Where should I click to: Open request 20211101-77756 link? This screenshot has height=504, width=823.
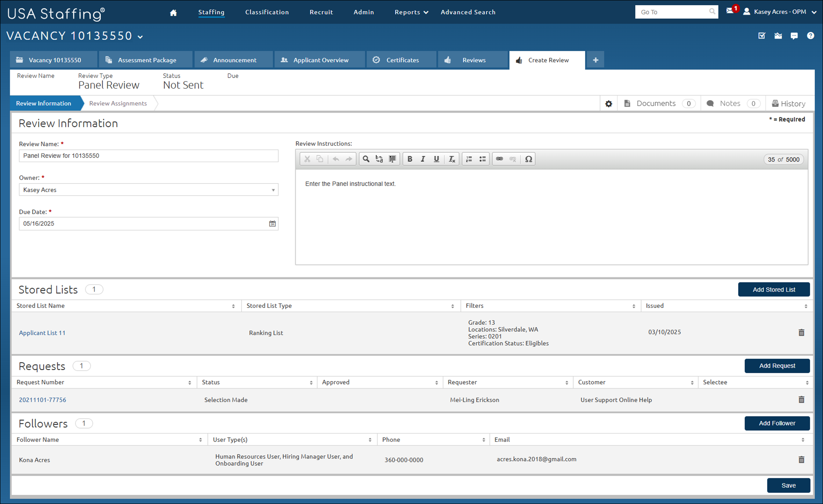42,400
